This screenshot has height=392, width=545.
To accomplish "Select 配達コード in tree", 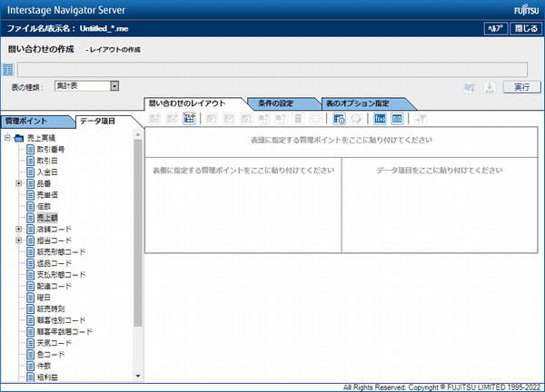I will pos(54,286).
